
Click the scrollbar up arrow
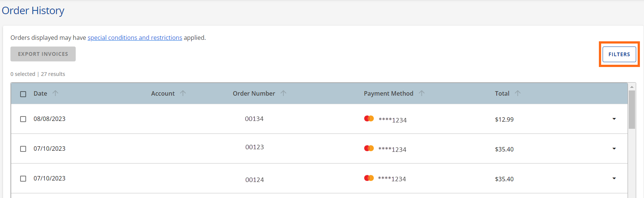[632, 87]
